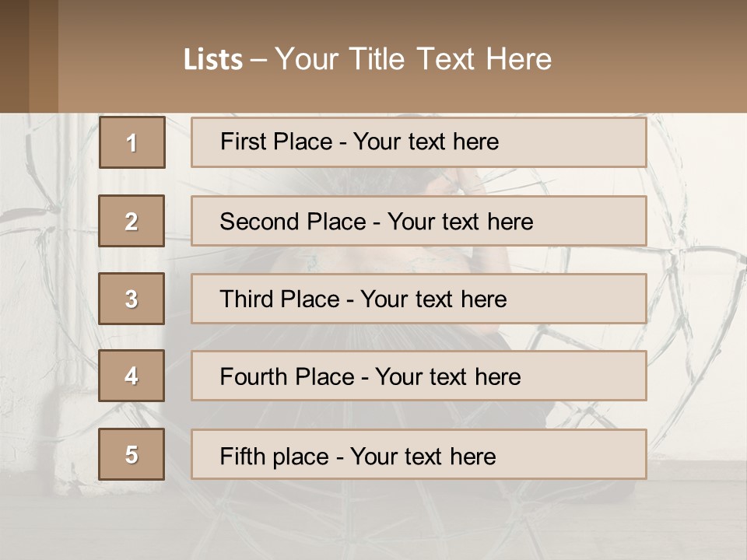Screen dimensions: 747x560
Task: Select the number 2 box
Action: click(132, 221)
